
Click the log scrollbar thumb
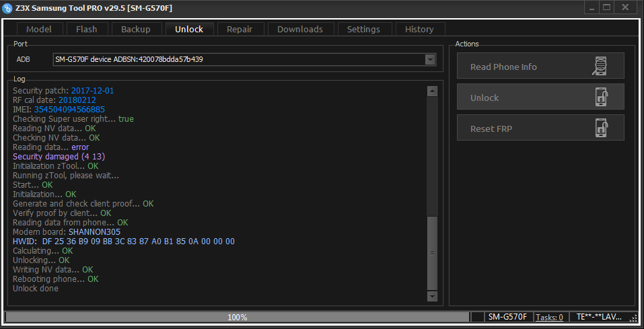click(433, 253)
